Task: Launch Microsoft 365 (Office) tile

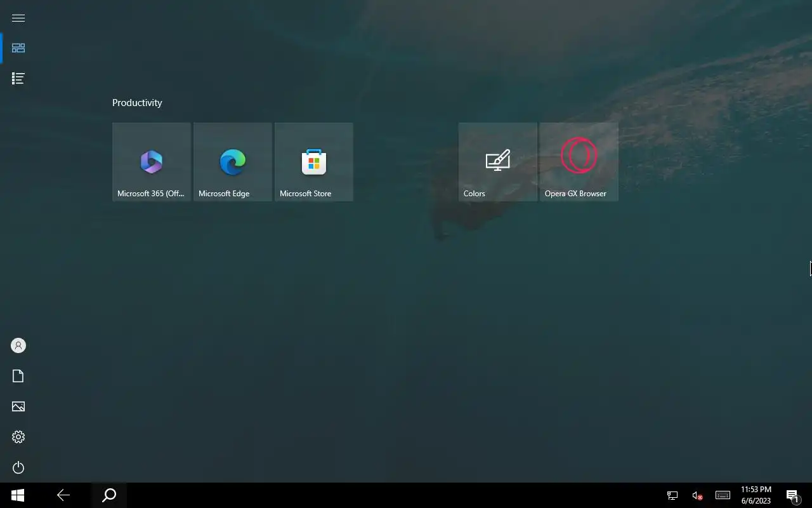Action: click(x=152, y=162)
